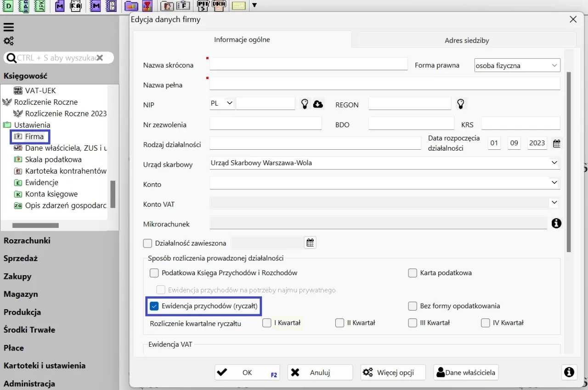Viewport: 588px width, 390px height.
Task: Check Podatkowa Księga Przychodów i Rozchodów
Action: (x=154, y=273)
